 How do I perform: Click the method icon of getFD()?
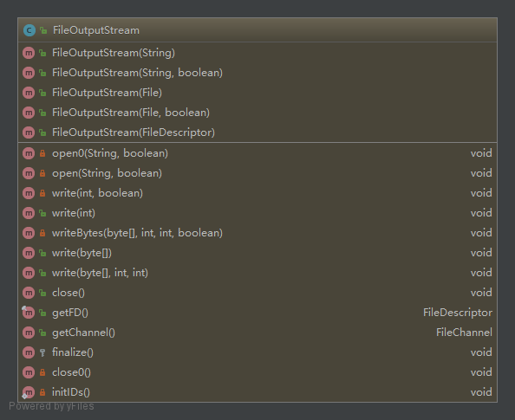(x=29, y=313)
